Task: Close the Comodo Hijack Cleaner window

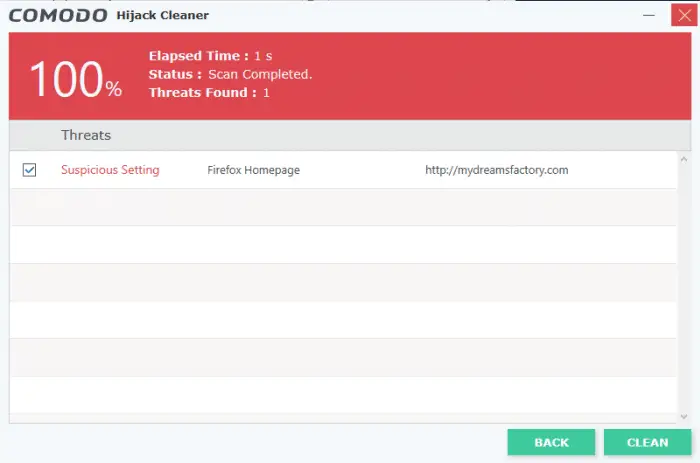Action: 684,15
